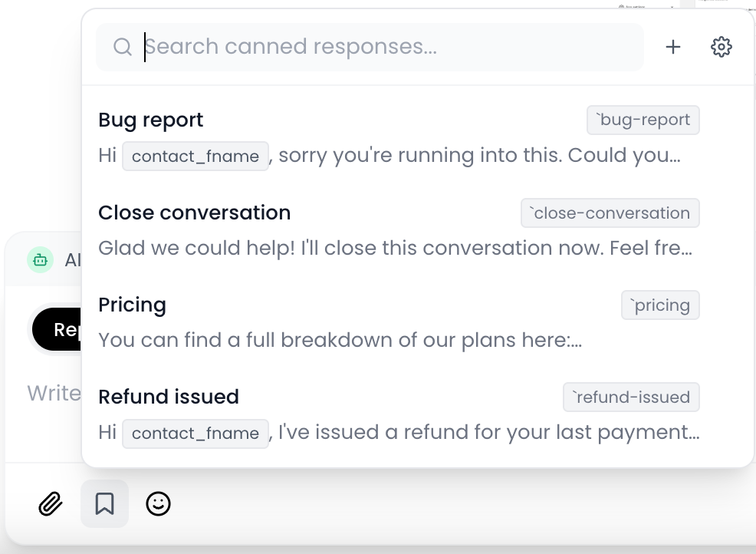This screenshot has width=756, height=554.
Task: Click contact_fname chip in Refund issued preview
Action: tap(196, 434)
